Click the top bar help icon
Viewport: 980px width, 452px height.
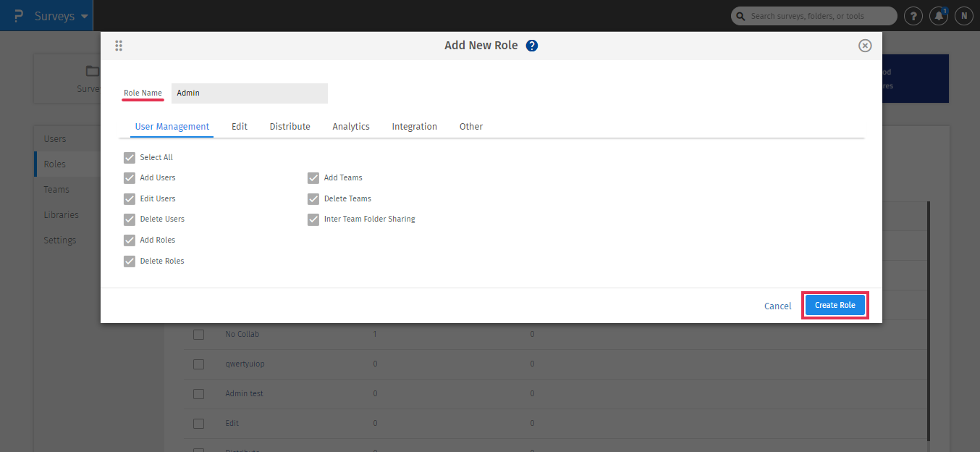913,16
